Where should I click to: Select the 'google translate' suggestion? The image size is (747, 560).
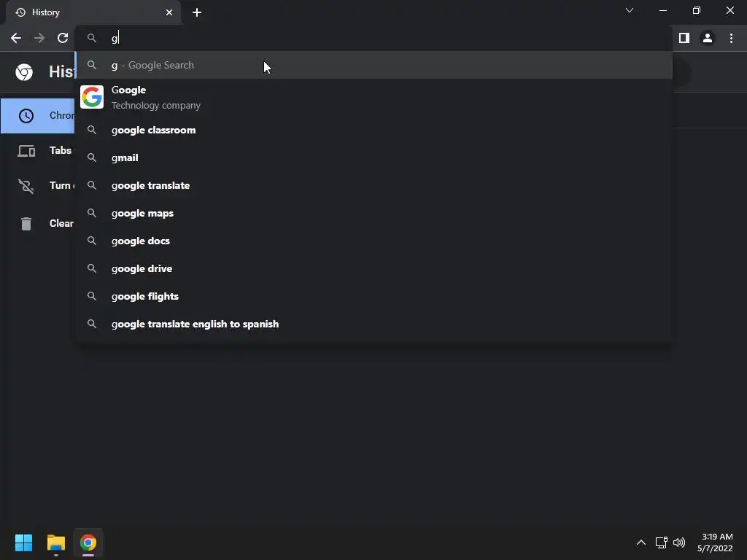(374, 185)
